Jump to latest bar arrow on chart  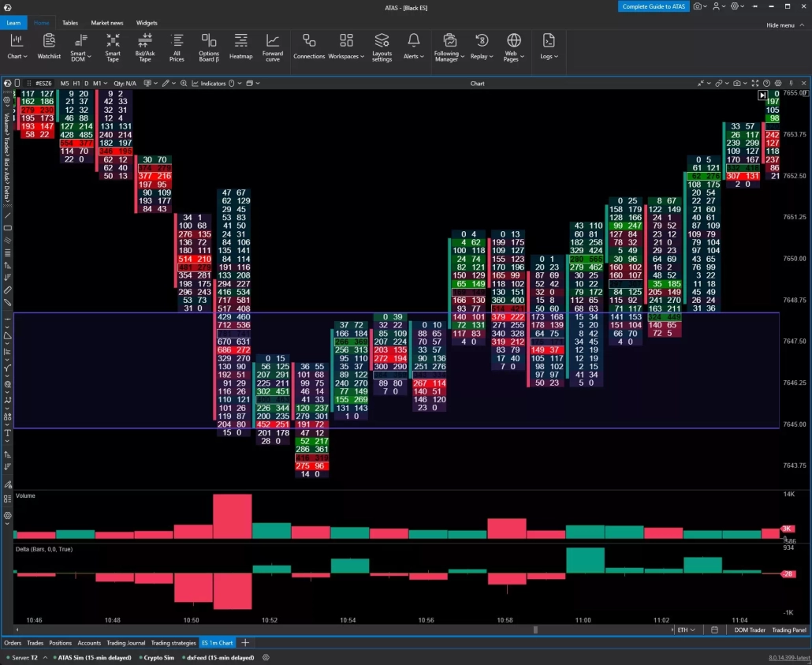click(762, 95)
